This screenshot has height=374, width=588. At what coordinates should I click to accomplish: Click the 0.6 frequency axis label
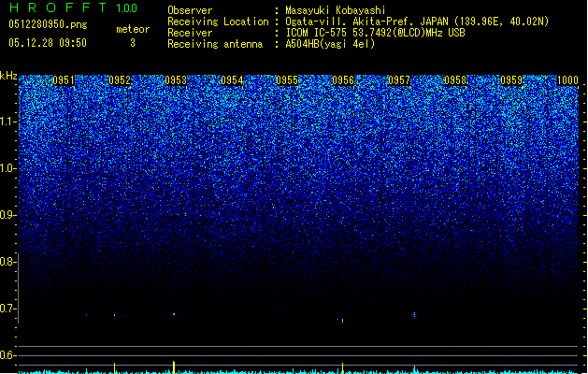pyautogui.click(x=7, y=355)
